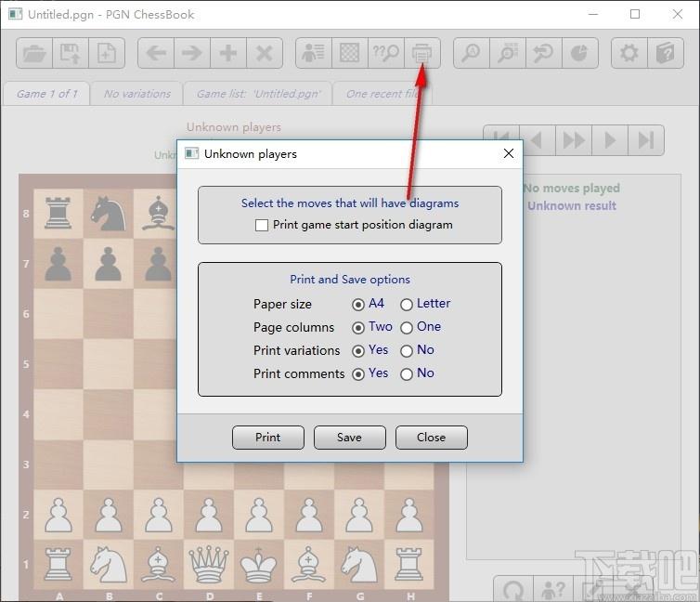Close the Unknown players dialog with X
The width and height of the screenshot is (700, 602).
(x=508, y=153)
